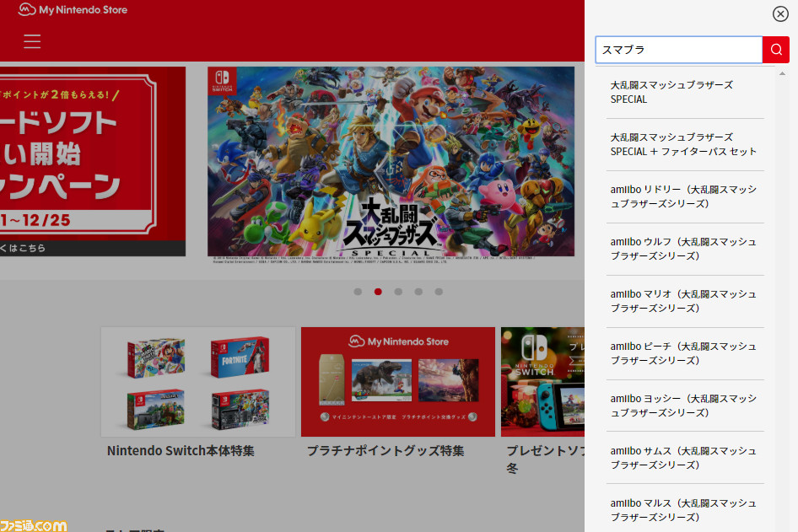Select suggestion 大乱闘スマッシュブラザーズ SPECIAL
The width and height of the screenshot is (798, 532).
click(684, 92)
